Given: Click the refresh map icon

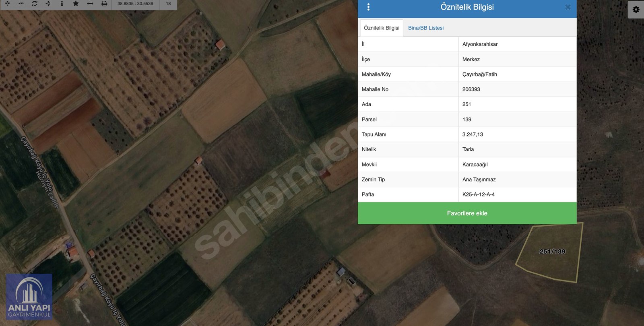Looking at the screenshot, I should click(x=35, y=4).
